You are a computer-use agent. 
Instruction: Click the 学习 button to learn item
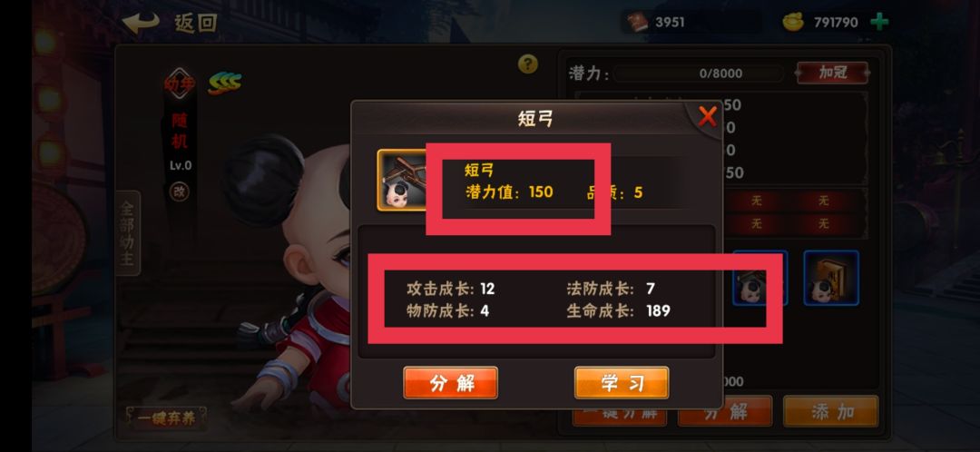point(622,383)
